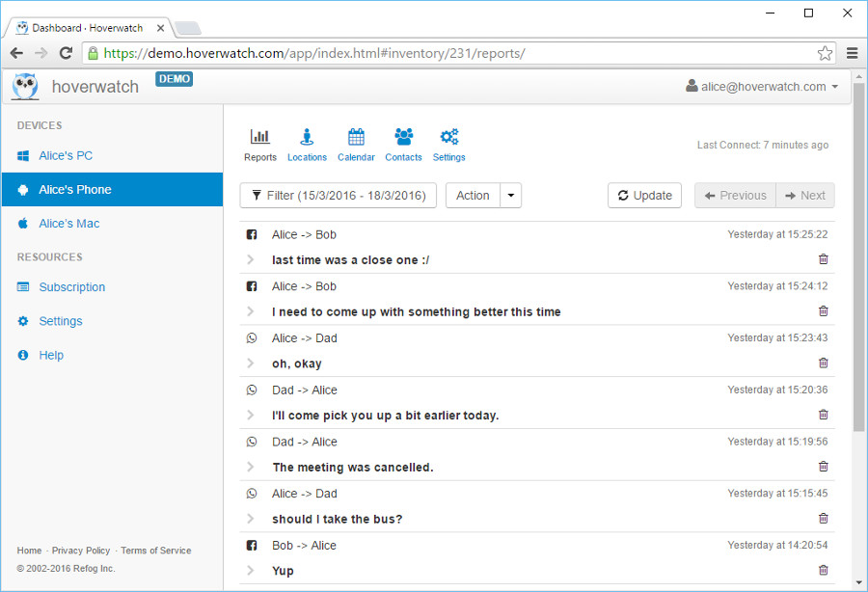The width and height of the screenshot is (868, 592).
Task: Open the date Filter button
Action: point(339,196)
